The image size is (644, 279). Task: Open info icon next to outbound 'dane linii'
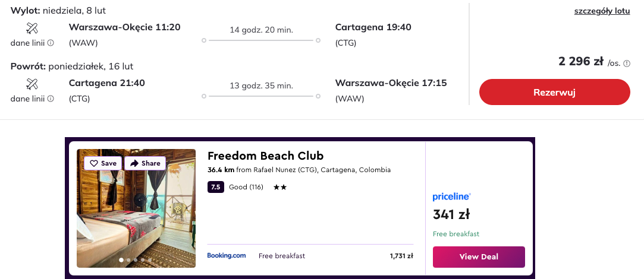(x=51, y=43)
